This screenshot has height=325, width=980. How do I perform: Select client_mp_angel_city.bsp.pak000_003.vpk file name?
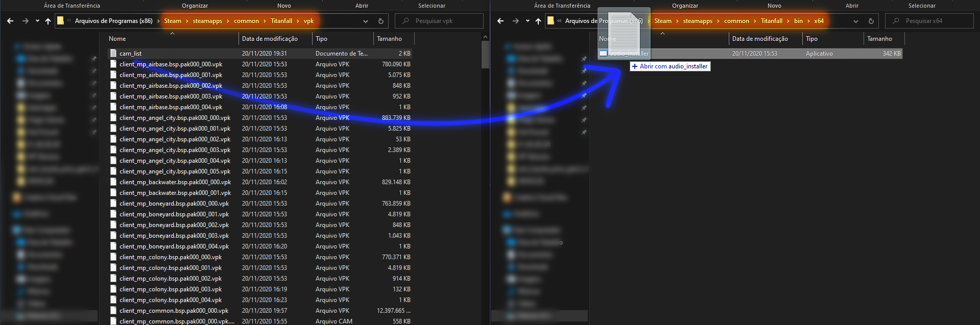[x=175, y=149]
